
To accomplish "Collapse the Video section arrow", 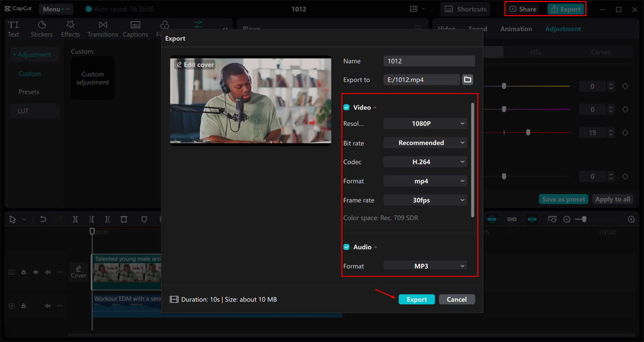I will (375, 108).
